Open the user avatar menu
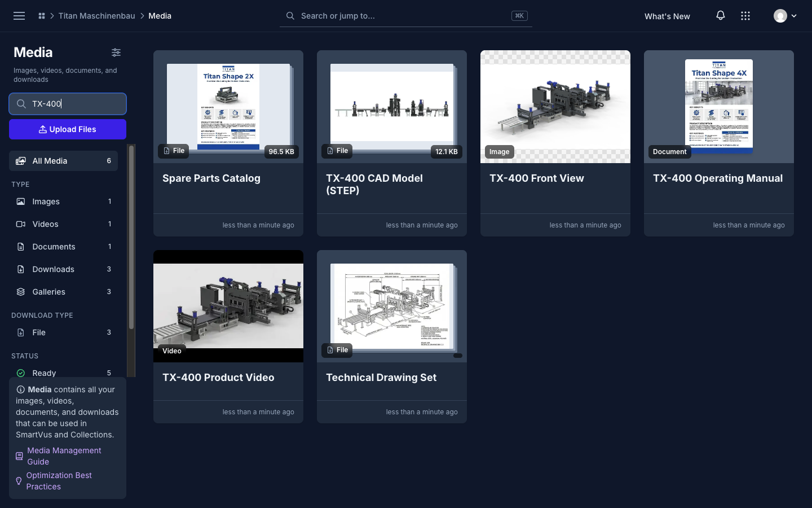812x508 pixels. 785,16
